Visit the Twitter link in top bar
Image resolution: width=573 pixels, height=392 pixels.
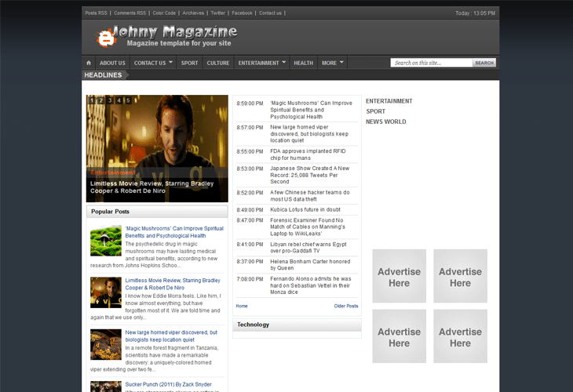pyautogui.click(x=217, y=13)
